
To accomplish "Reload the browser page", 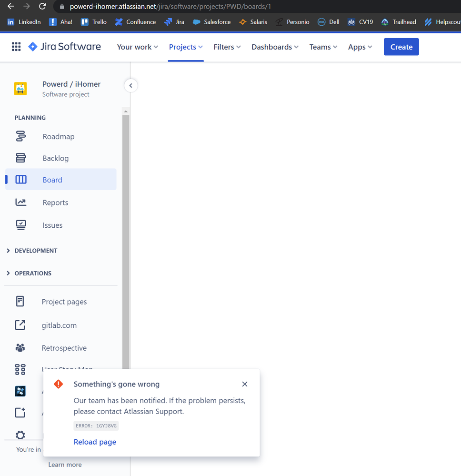I will tap(42, 6).
